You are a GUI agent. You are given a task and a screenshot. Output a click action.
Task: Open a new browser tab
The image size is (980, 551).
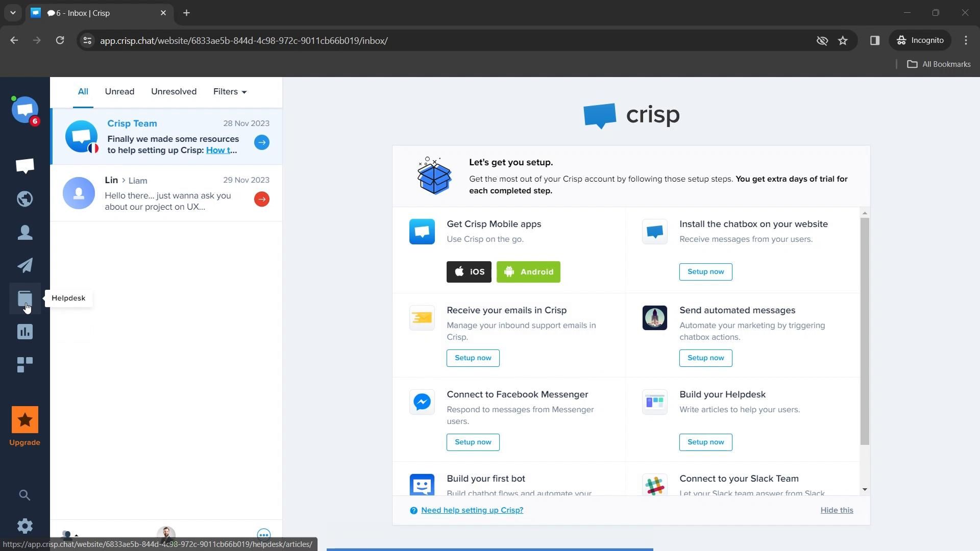(186, 13)
